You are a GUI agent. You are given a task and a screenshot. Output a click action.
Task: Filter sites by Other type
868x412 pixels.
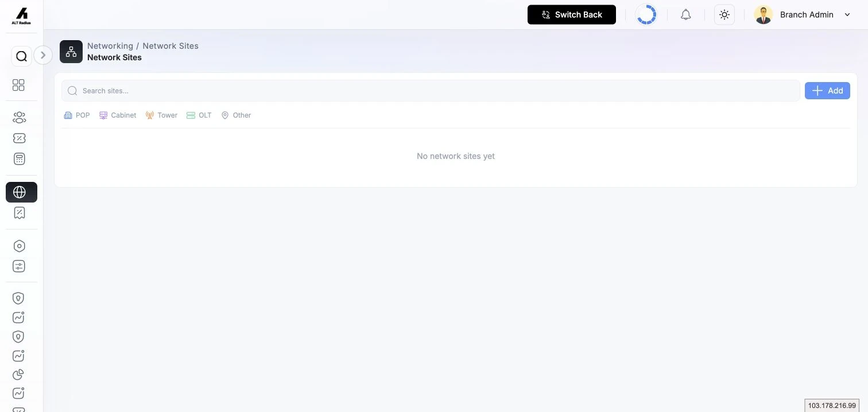coord(236,115)
